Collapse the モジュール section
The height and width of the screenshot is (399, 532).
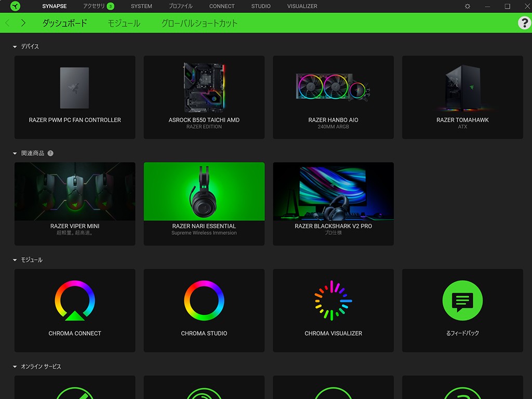point(15,260)
